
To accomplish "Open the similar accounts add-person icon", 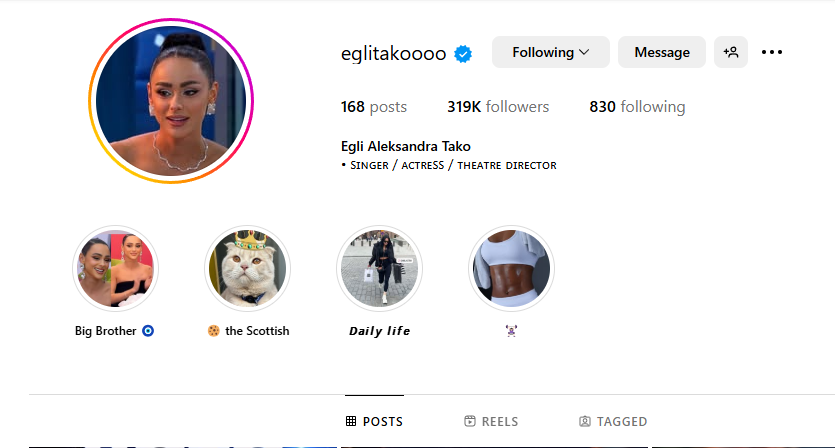I will pyautogui.click(x=731, y=52).
